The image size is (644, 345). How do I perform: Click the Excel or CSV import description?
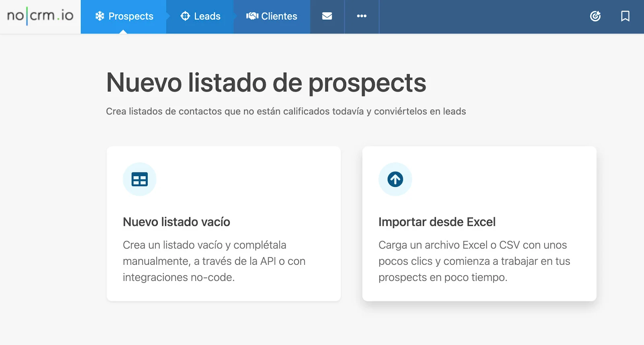coord(474,261)
